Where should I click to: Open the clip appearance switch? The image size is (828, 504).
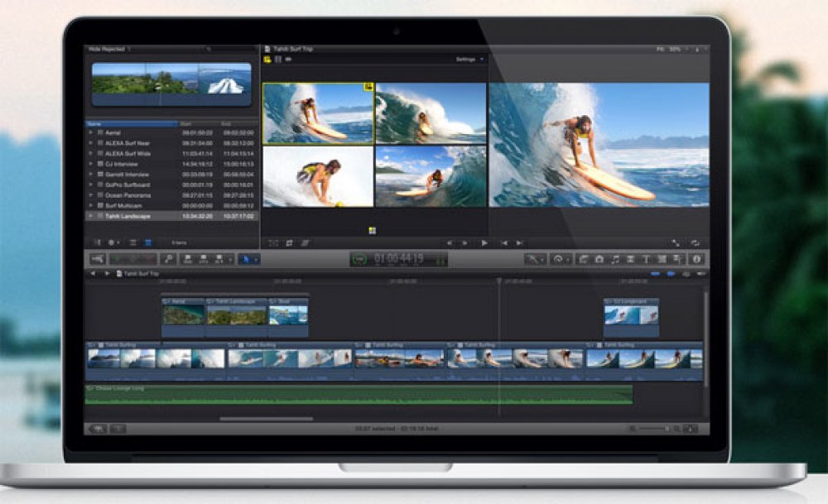tap(691, 429)
